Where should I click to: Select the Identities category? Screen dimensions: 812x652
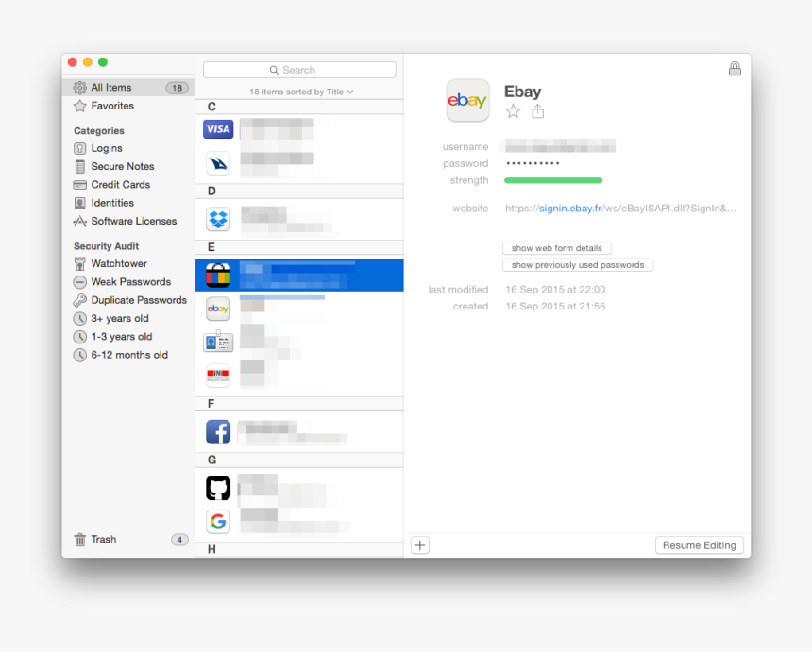point(111,202)
